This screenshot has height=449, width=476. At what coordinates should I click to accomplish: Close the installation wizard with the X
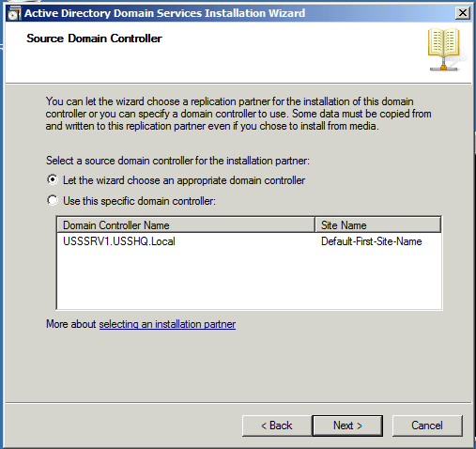pyautogui.click(x=463, y=13)
